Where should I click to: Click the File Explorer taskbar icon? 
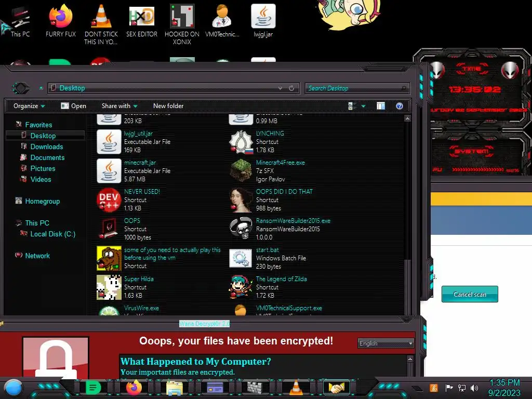(175, 388)
